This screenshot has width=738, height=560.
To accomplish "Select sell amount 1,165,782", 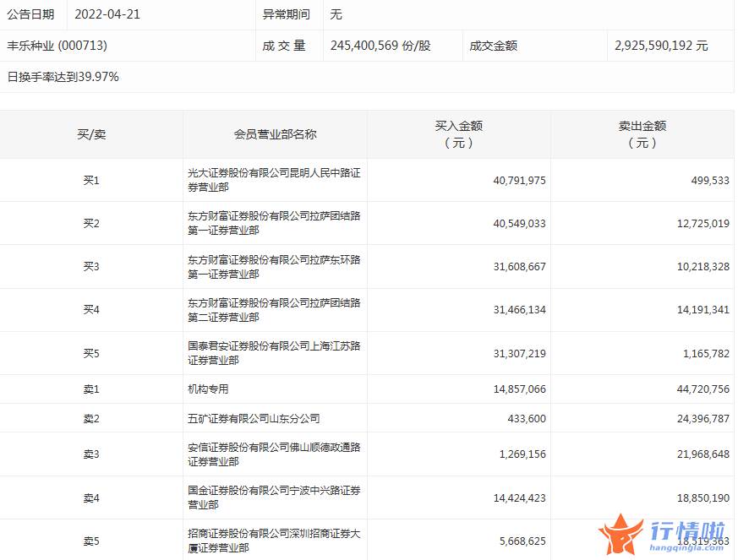I will (x=707, y=354).
